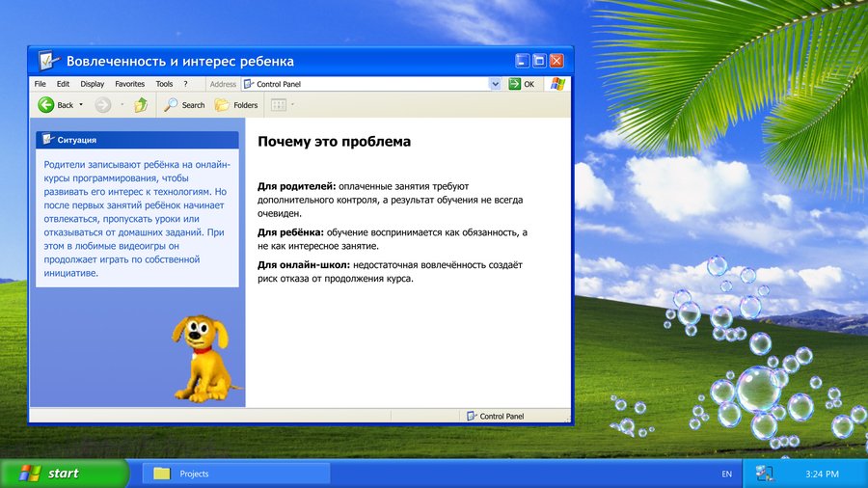Click the network tray icon
This screenshot has width=868, height=488.
coord(765,474)
